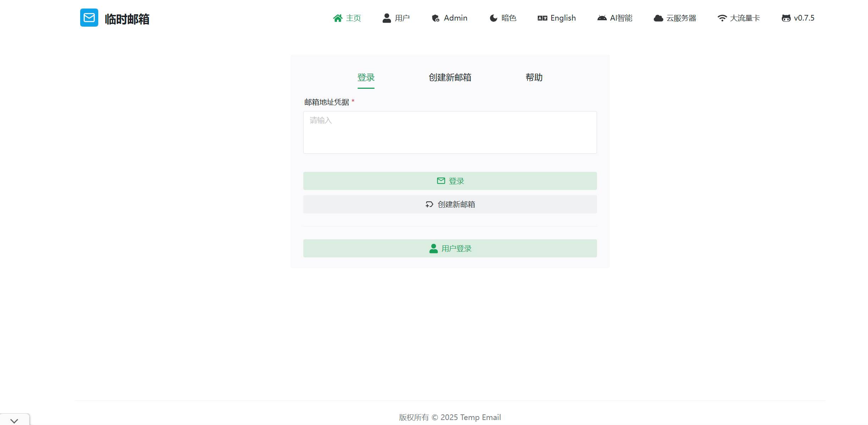Click the 临时邮箱 site title
The image size is (868, 425).
127,19
